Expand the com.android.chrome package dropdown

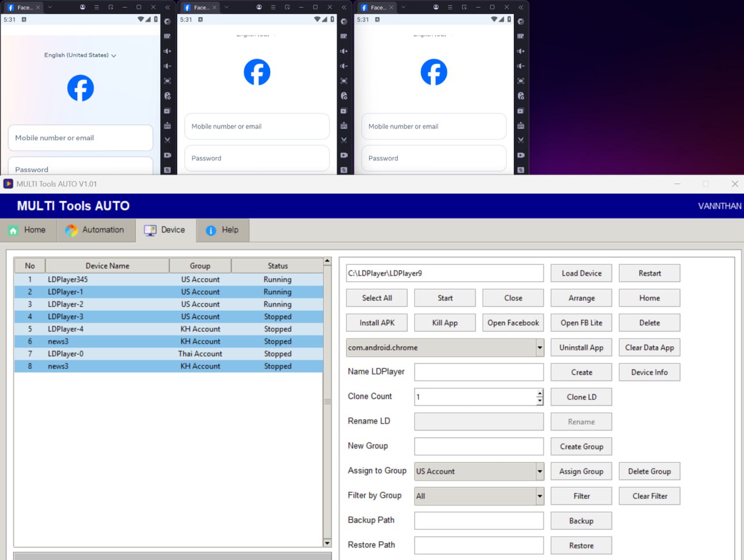tap(539, 348)
